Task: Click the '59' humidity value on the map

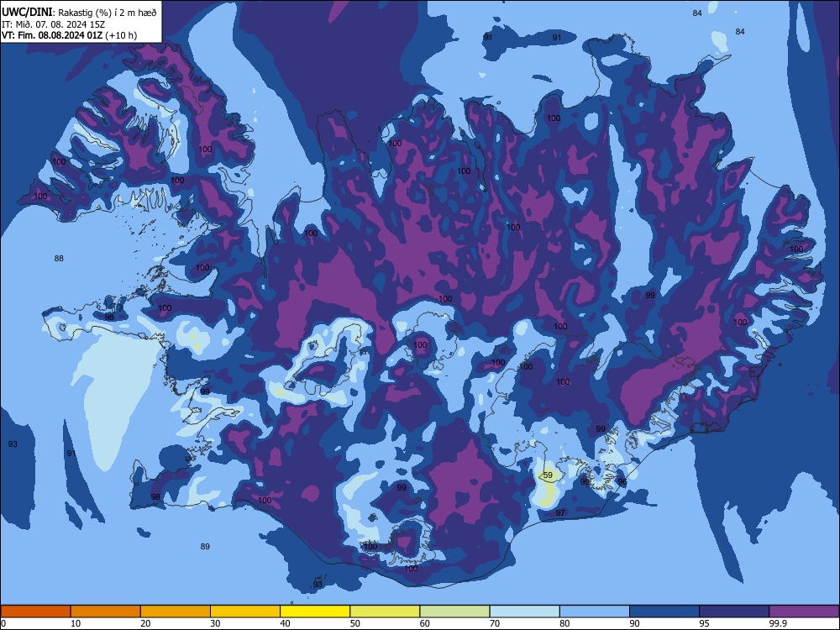Action: pyautogui.click(x=548, y=475)
